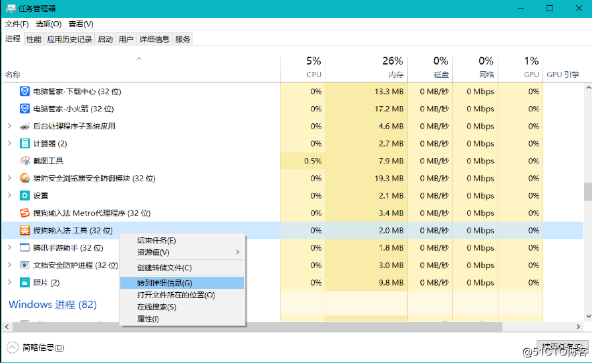Expand the 计算器 (2) process group
The image size is (594, 364).
pos(9,143)
